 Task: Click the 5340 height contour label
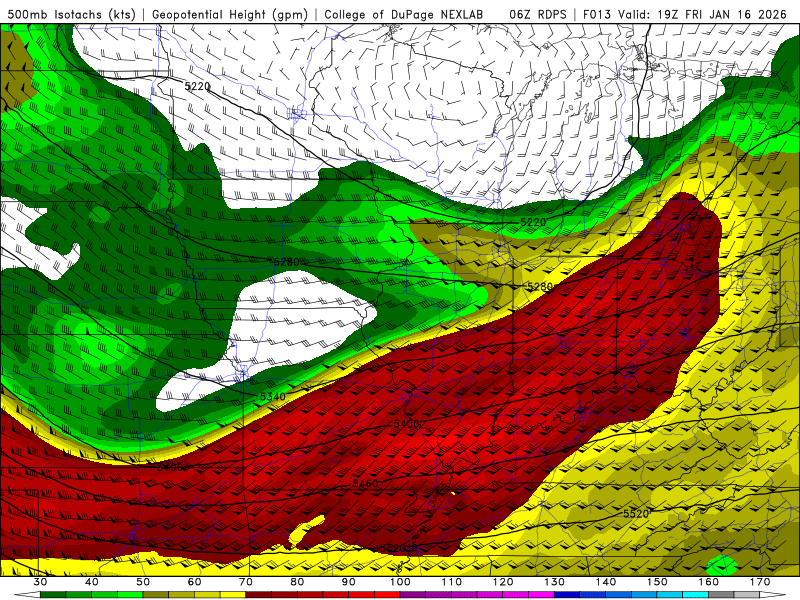[x=273, y=396]
